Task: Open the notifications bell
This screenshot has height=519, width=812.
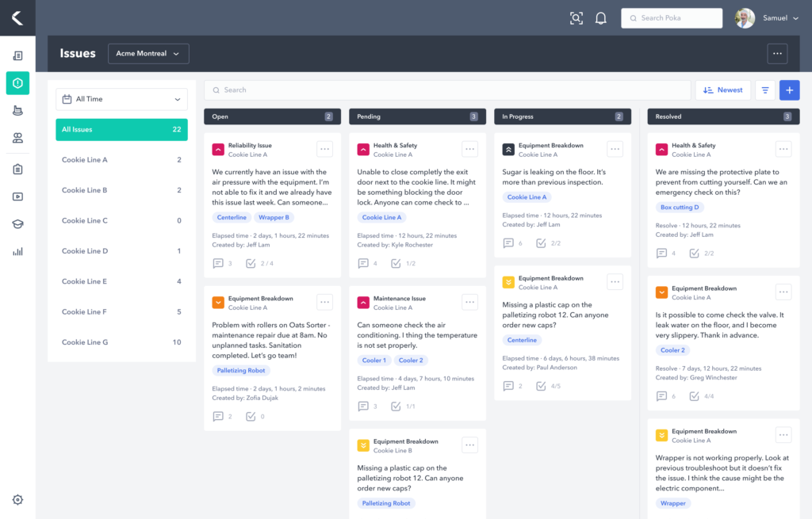Action: (x=600, y=17)
